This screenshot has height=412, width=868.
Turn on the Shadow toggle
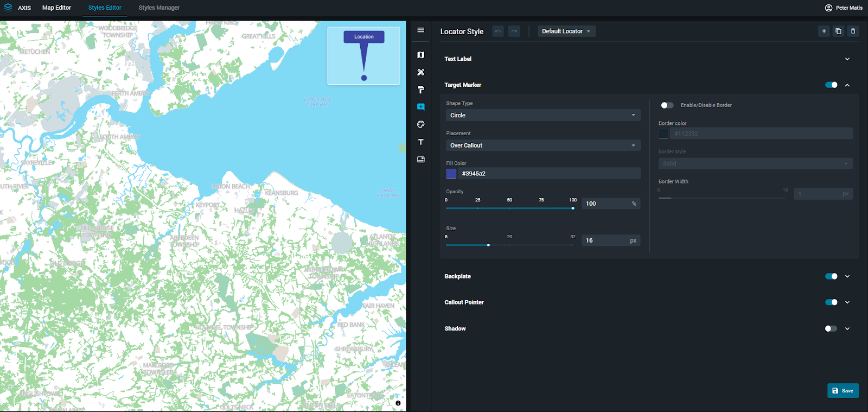831,328
